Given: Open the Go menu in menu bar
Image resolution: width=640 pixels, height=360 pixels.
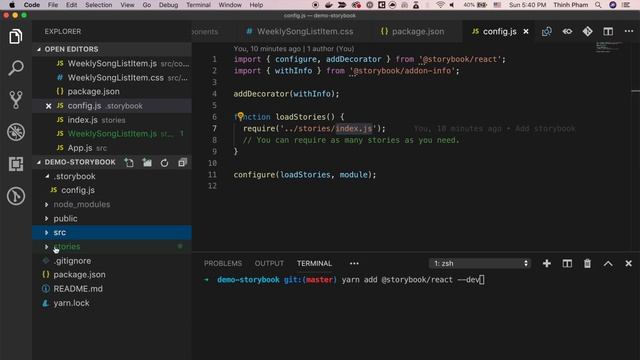Looking at the screenshot, I should pyautogui.click(x=147, y=5).
